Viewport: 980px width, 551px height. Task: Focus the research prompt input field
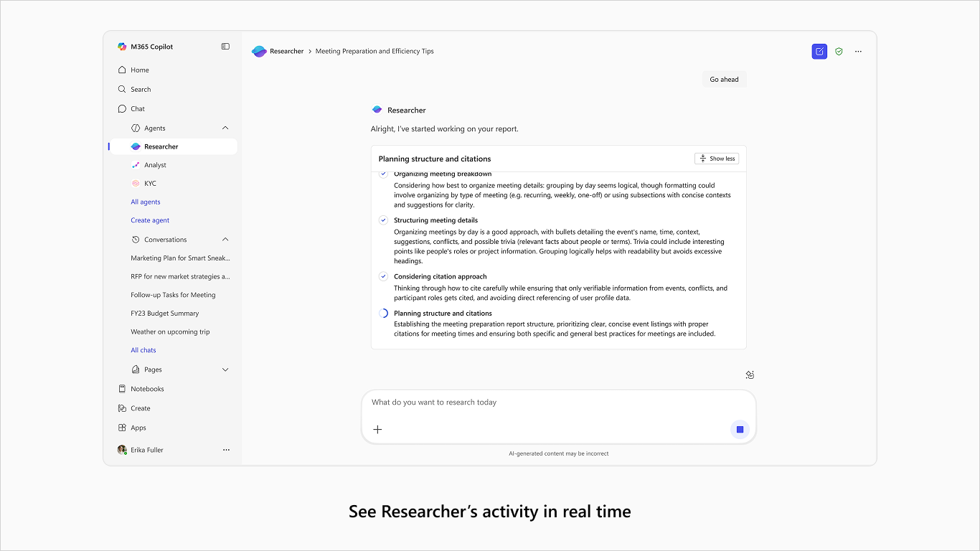559,402
